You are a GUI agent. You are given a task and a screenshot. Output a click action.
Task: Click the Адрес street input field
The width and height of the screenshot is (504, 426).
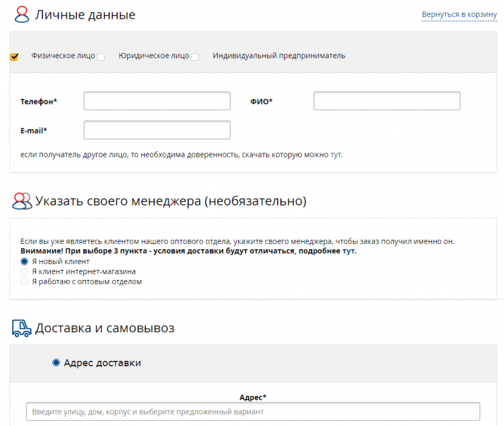point(253,411)
